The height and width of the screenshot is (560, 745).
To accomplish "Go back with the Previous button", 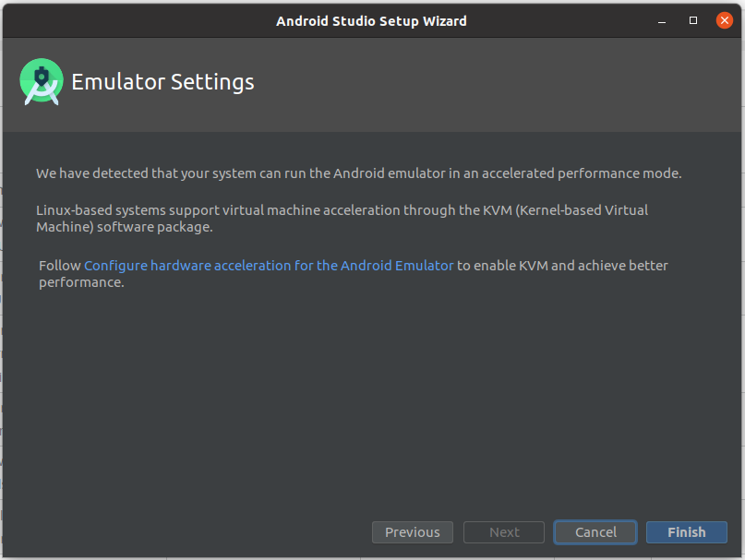I will click(413, 532).
